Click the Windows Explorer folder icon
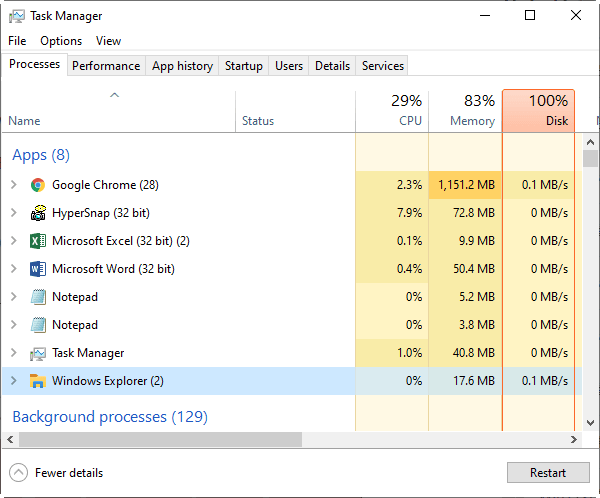 38,381
